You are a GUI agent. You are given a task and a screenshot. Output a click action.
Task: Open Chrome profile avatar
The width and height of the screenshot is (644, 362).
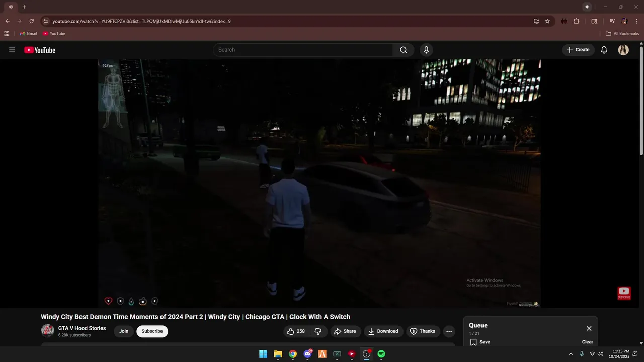624,21
